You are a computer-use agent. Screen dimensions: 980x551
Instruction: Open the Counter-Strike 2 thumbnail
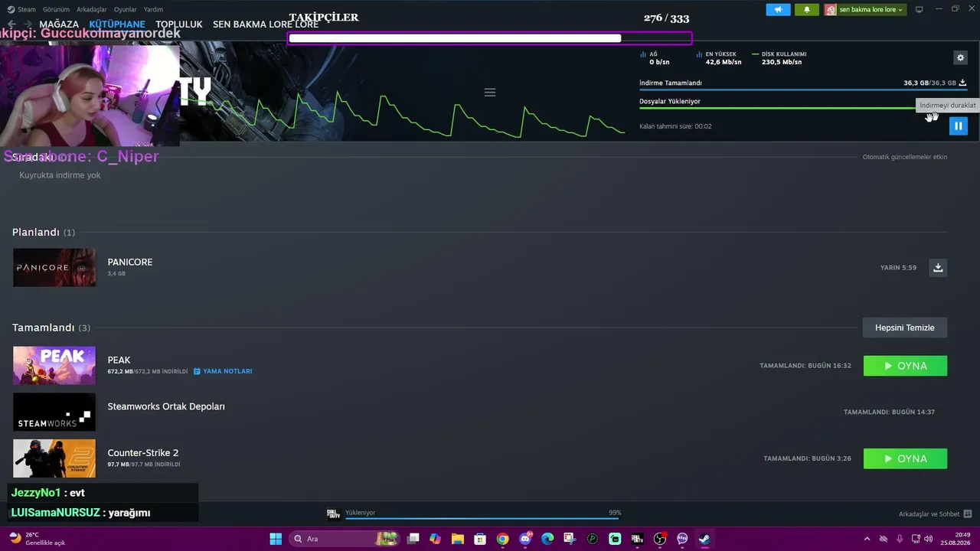54,458
